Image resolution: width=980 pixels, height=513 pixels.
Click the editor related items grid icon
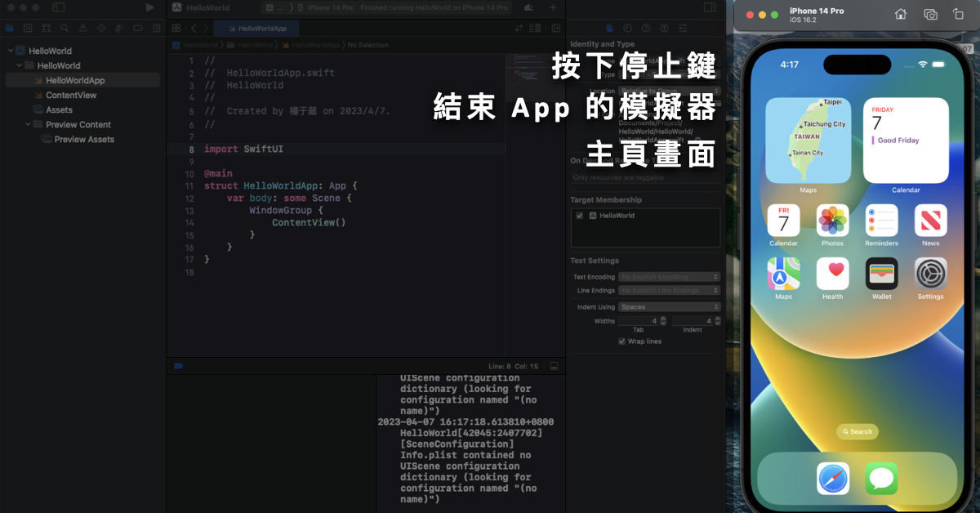tap(176, 28)
